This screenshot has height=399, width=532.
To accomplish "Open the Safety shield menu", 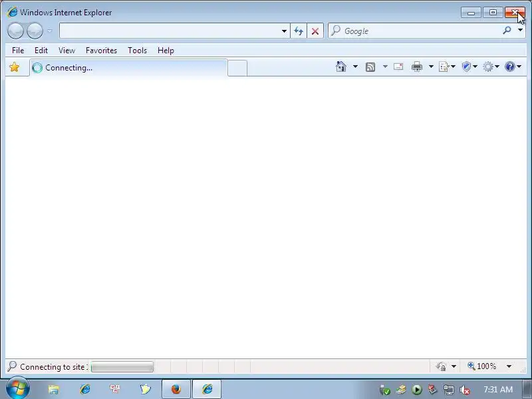I will point(469,66).
